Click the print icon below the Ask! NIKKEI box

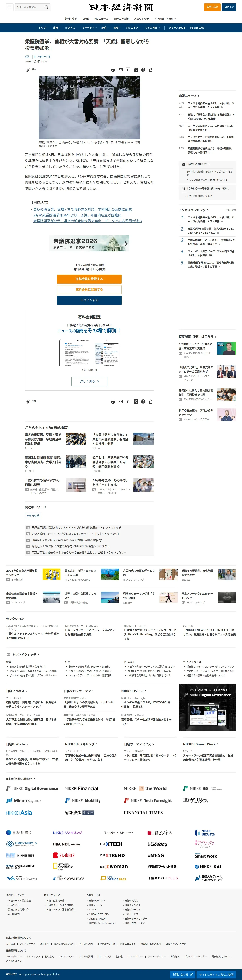pos(113,401)
